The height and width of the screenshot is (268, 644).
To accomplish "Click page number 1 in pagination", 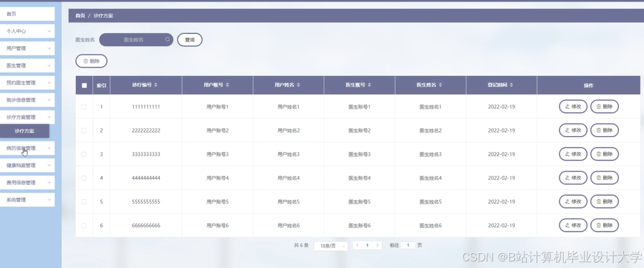I will point(367,245).
